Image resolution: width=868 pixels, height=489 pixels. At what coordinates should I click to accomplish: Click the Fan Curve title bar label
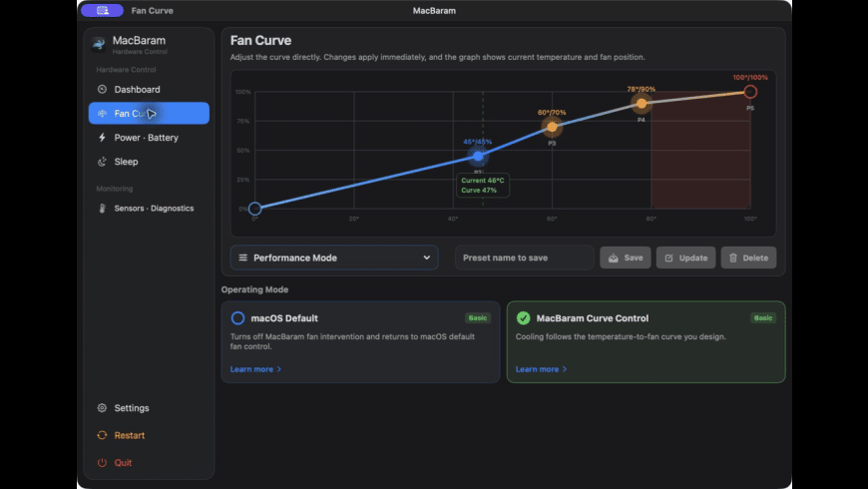(153, 11)
